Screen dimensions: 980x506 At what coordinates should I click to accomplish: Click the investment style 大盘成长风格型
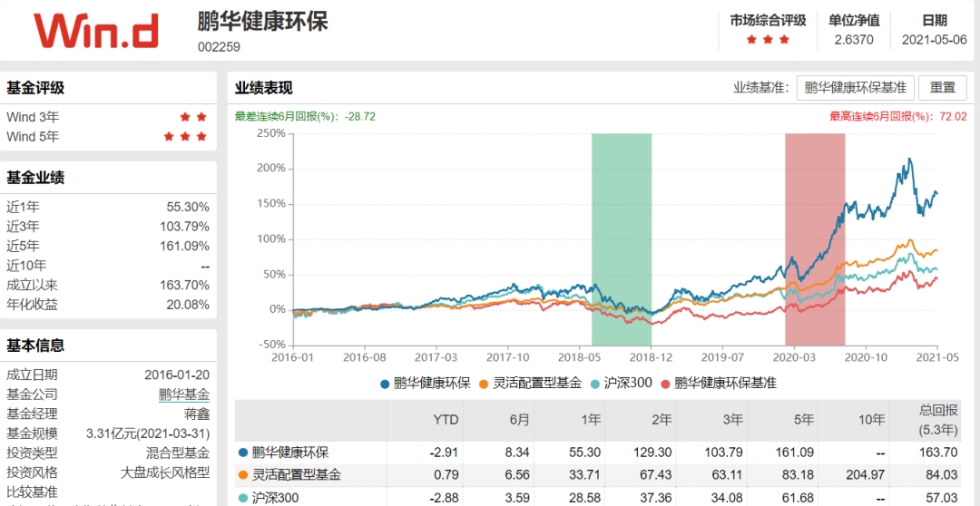(x=165, y=472)
